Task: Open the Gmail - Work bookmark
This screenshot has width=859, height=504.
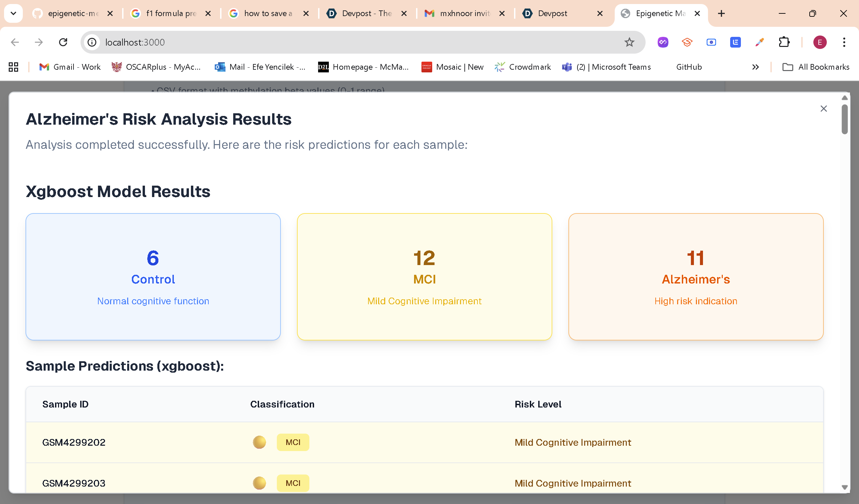Action: click(x=70, y=67)
